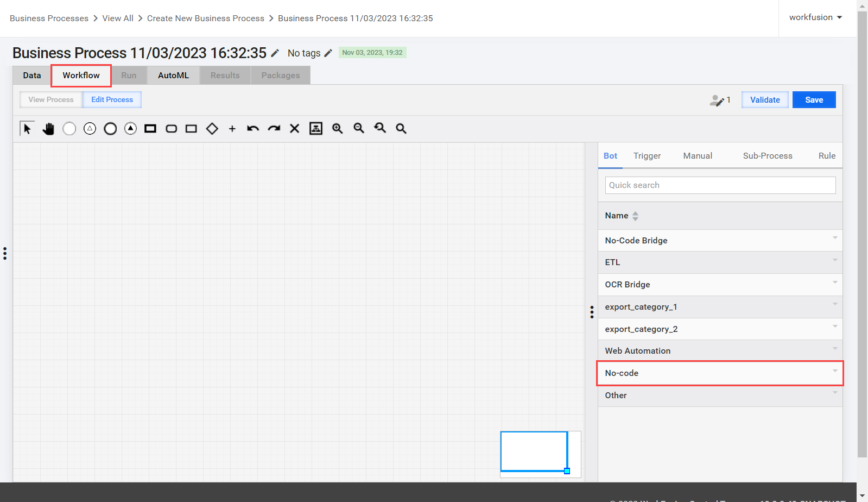Zoom in on the workflow canvas
This screenshot has height=502, width=868.
(338, 128)
